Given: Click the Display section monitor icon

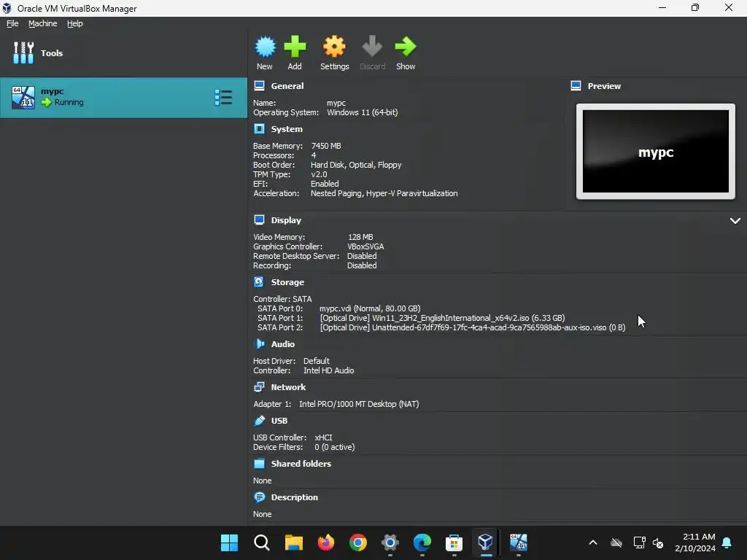Looking at the screenshot, I should pos(259,220).
